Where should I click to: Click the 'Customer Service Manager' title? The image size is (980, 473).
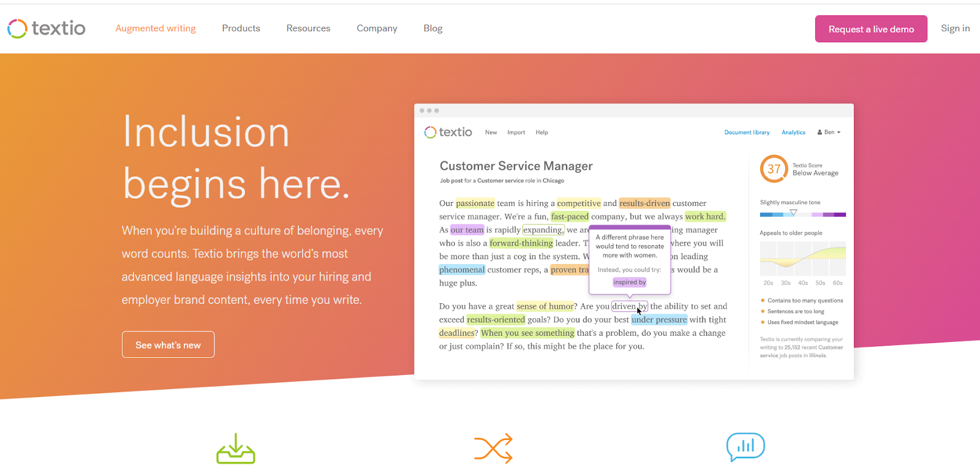click(516, 166)
